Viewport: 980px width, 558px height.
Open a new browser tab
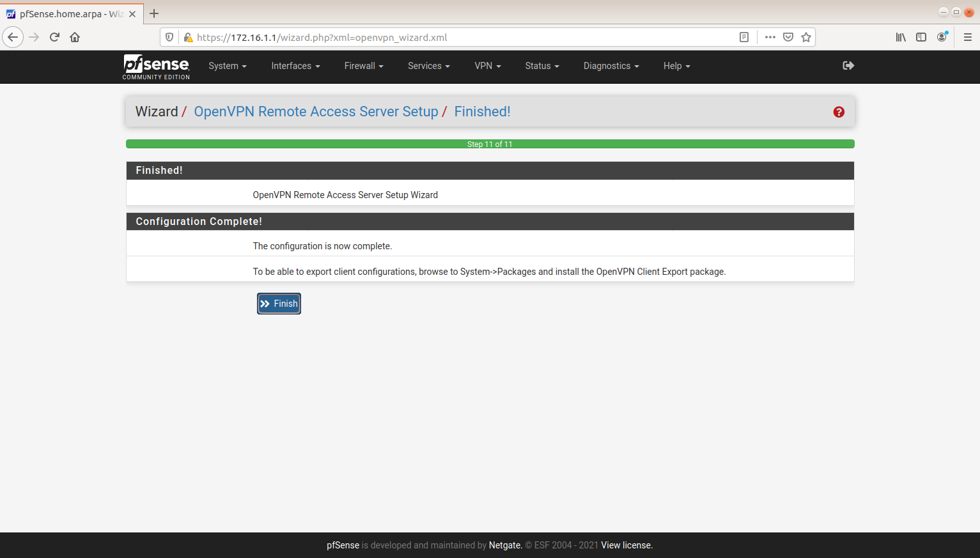click(x=154, y=13)
